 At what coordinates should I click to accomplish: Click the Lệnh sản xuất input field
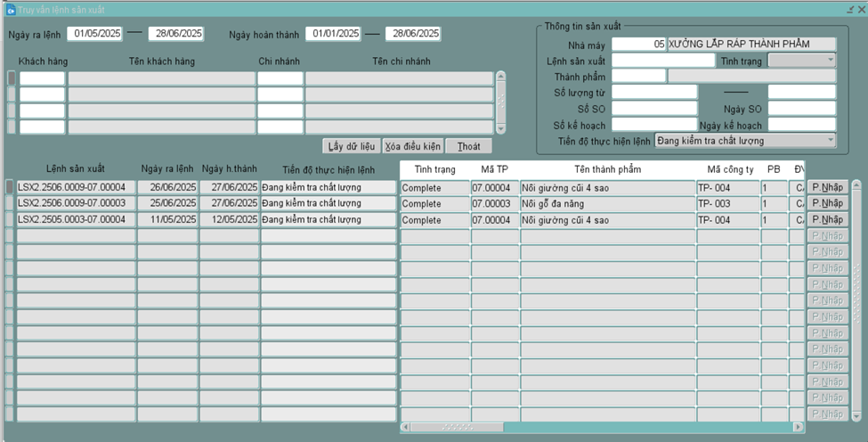click(x=662, y=61)
